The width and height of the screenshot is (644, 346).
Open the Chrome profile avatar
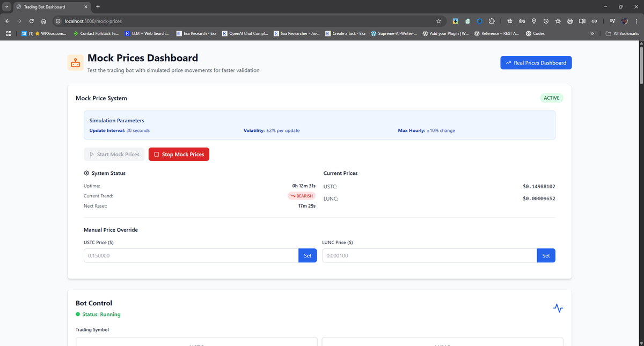pos(624,21)
